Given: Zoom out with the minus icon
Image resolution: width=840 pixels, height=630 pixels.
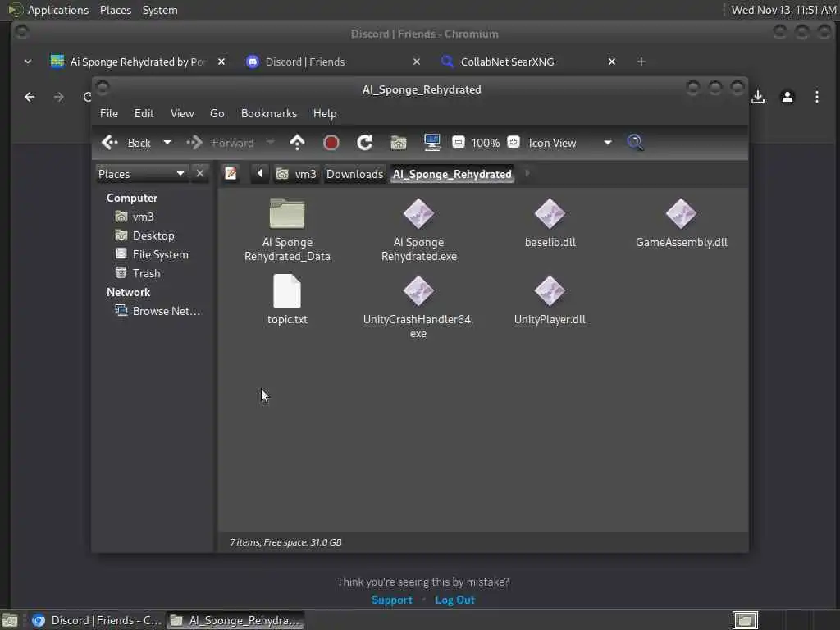Looking at the screenshot, I should tap(458, 143).
